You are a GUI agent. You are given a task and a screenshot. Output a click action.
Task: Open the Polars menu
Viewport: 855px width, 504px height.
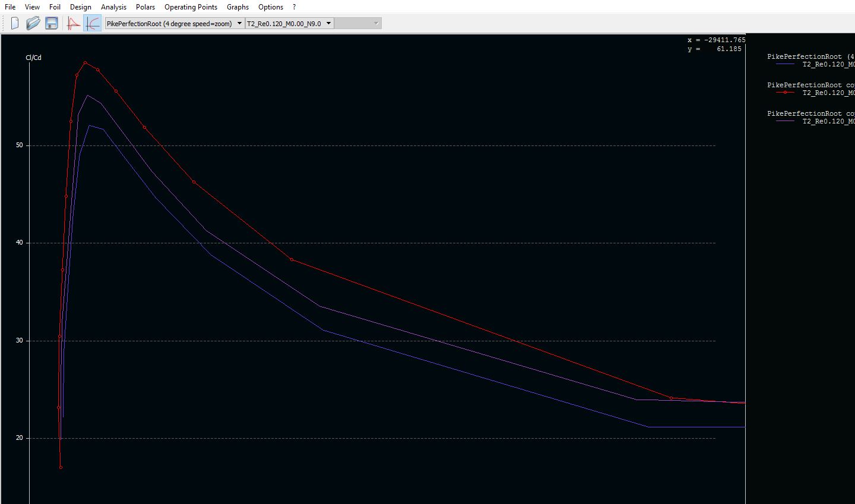coord(145,7)
